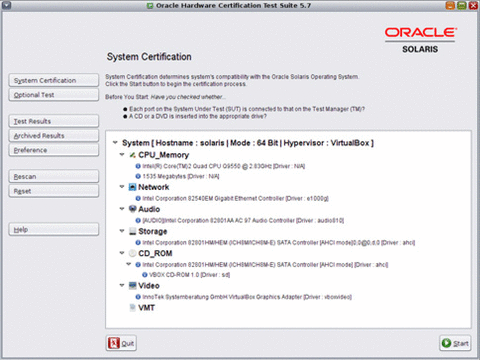This screenshot has width=480, height=360.
Task: Click info icon beside 82540EM Gigabit Ethernet
Action: [x=138, y=198]
